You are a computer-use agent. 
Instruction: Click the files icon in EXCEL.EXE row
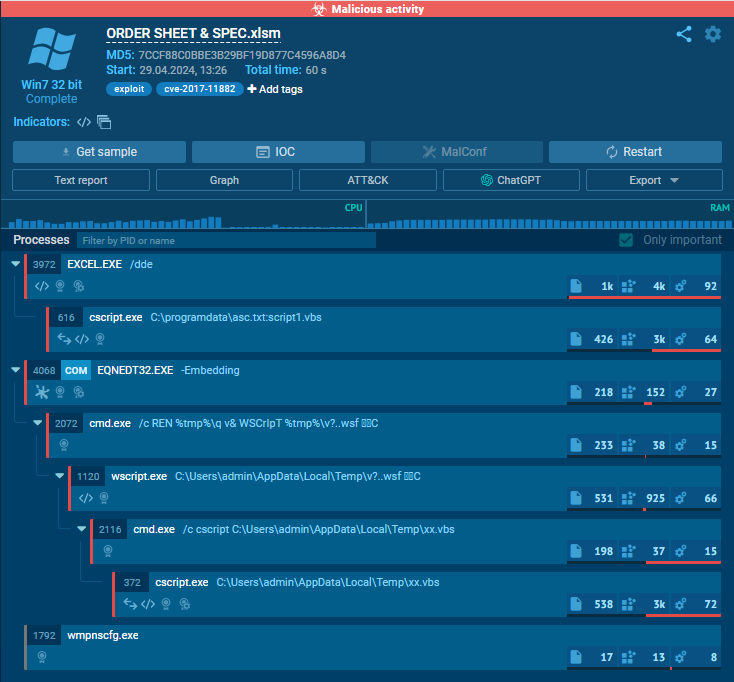pos(576,286)
